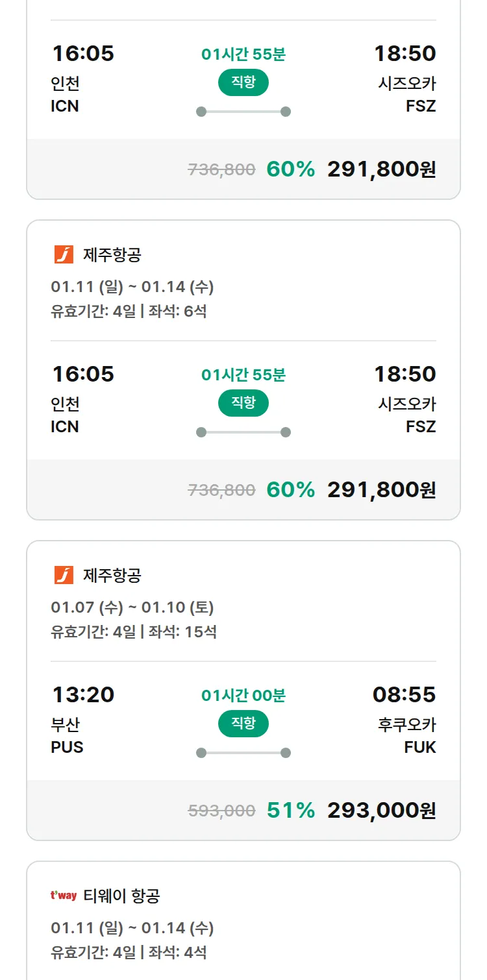Click the route line between PUS and FUK
Screen dimensions: 487x980
tap(243, 753)
